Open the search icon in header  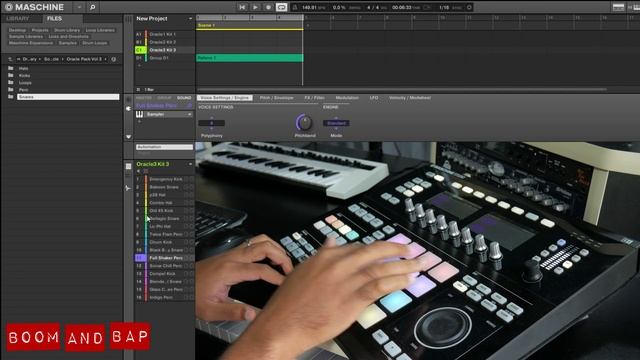(92, 7)
